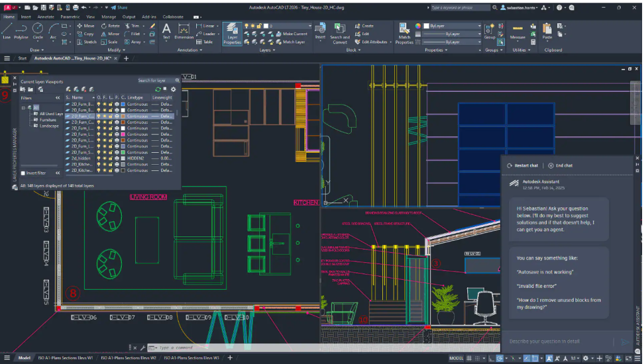Image resolution: width=644 pixels, height=364 pixels.
Task: Open the layer settings gear icon
Action: click(x=174, y=89)
